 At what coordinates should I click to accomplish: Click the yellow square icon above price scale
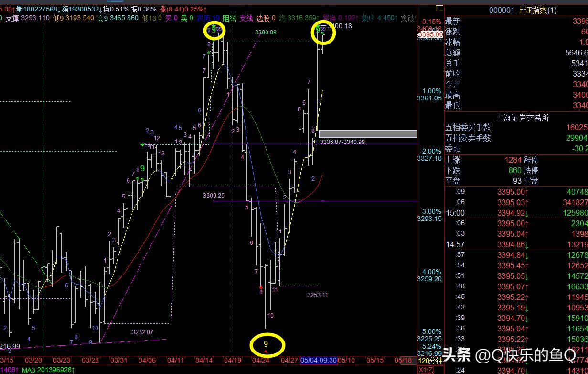[439, 8]
